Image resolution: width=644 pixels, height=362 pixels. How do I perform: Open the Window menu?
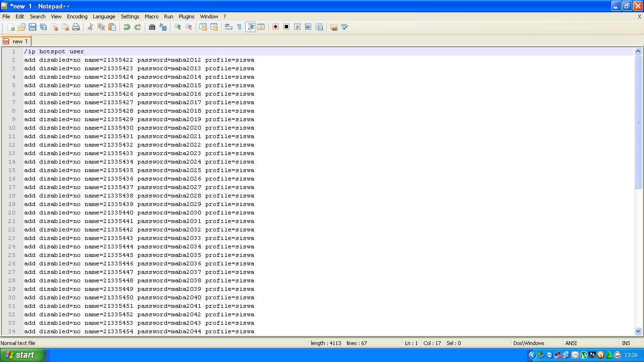click(x=209, y=16)
